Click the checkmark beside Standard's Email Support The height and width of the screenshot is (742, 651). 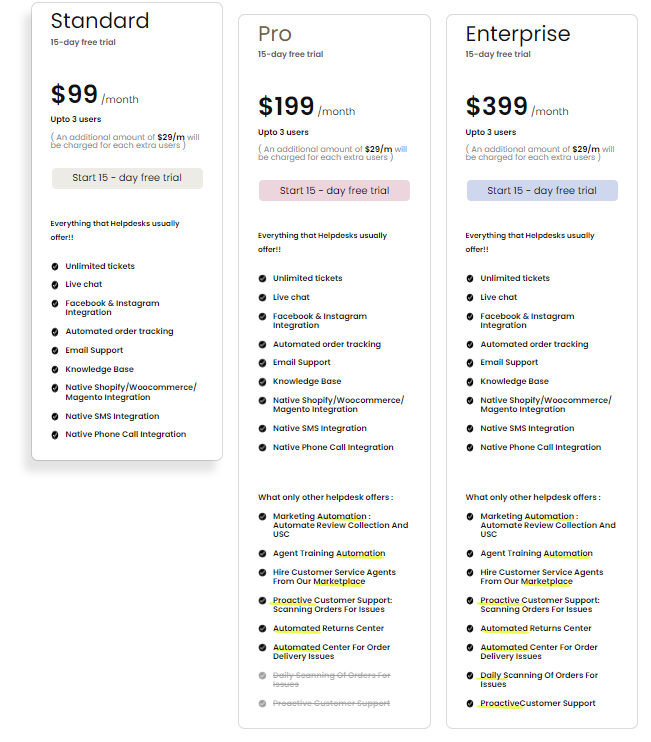click(x=55, y=351)
